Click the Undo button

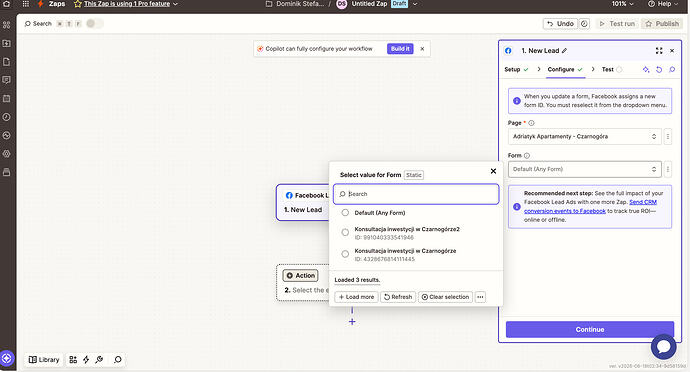tap(561, 24)
